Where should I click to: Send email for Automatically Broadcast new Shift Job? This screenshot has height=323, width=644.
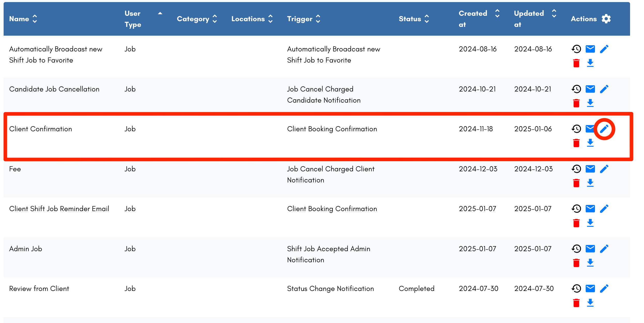(x=590, y=49)
